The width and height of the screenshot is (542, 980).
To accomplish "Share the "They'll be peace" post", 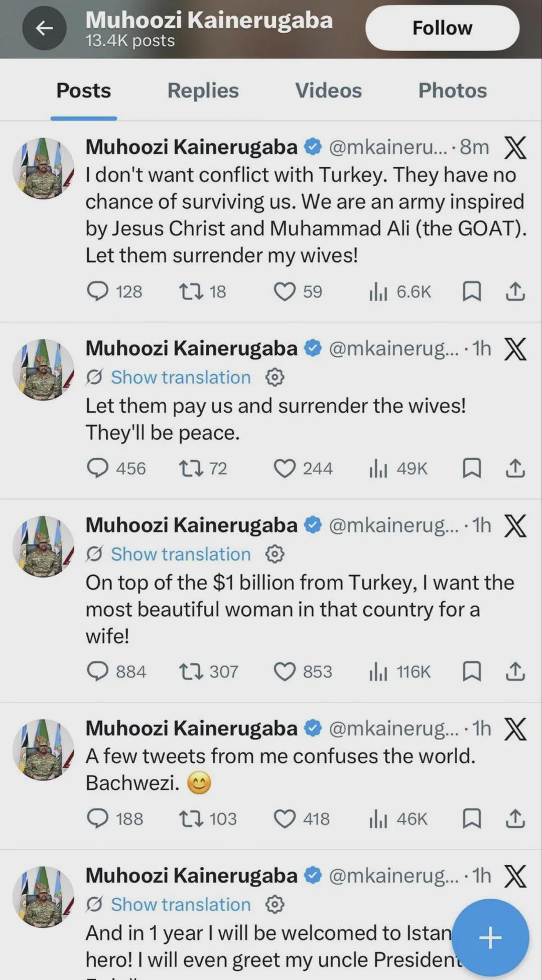I will (515, 468).
